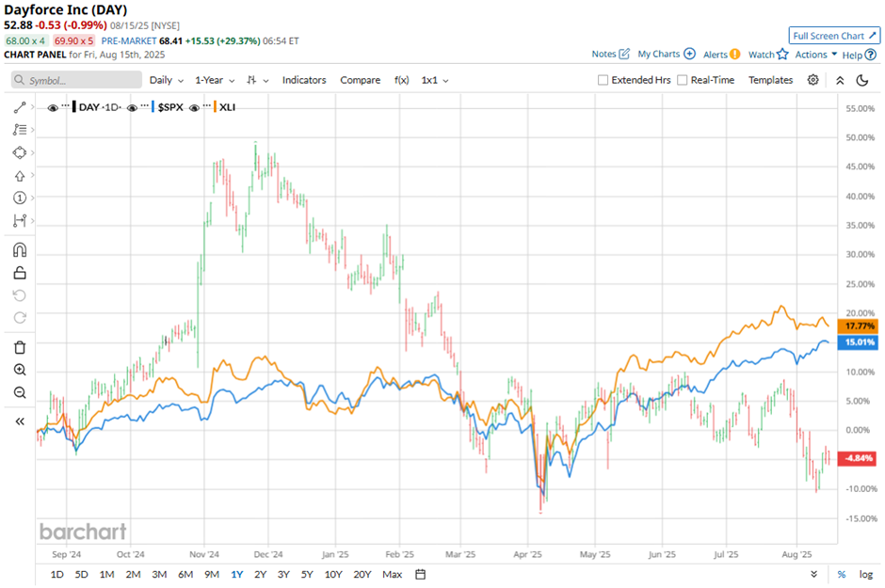Select the 5Y time range
This screenshot has width=885, height=588.
tap(307, 575)
